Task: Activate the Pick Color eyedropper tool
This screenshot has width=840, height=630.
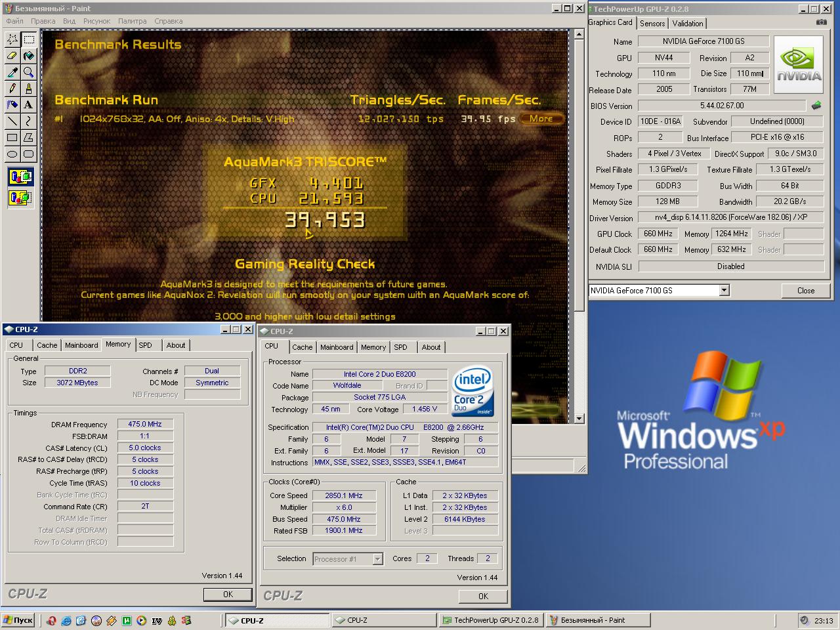Action: 12,72
